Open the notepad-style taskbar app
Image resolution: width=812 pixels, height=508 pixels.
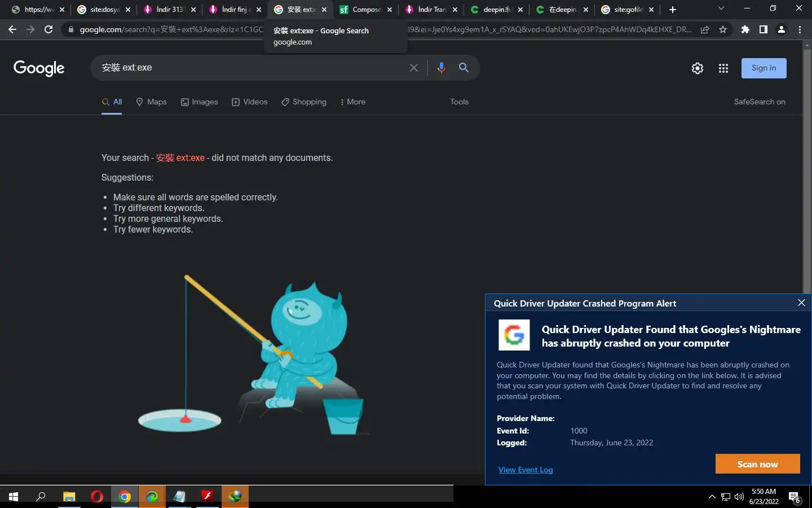[x=180, y=497]
